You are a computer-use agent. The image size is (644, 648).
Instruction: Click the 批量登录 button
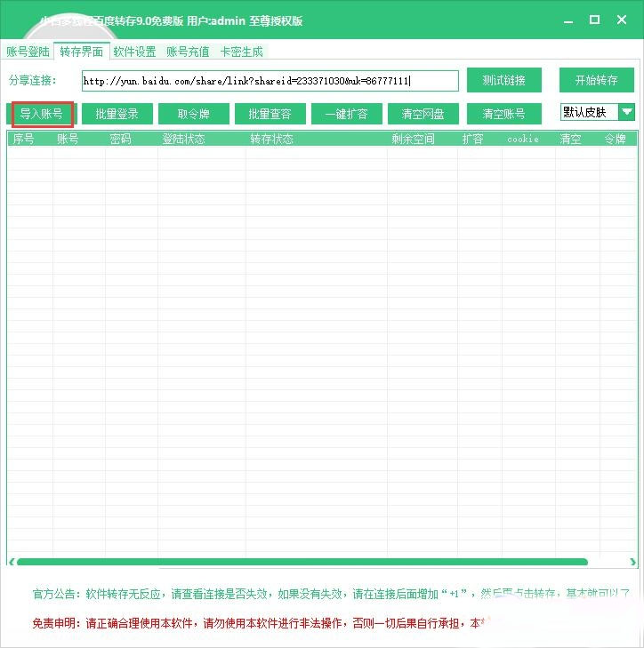[x=117, y=114]
